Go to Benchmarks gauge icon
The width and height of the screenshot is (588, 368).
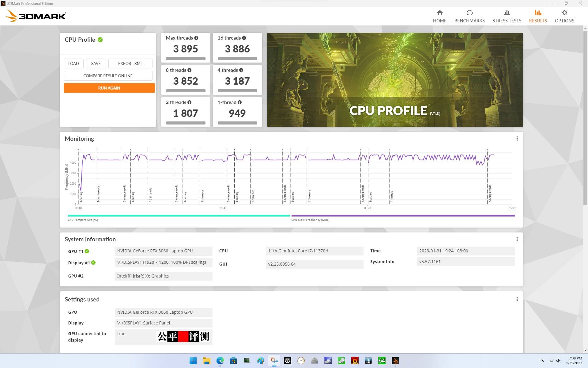(469, 13)
